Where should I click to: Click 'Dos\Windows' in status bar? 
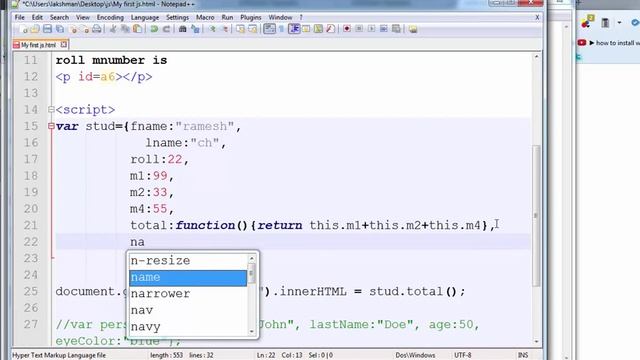click(415, 355)
